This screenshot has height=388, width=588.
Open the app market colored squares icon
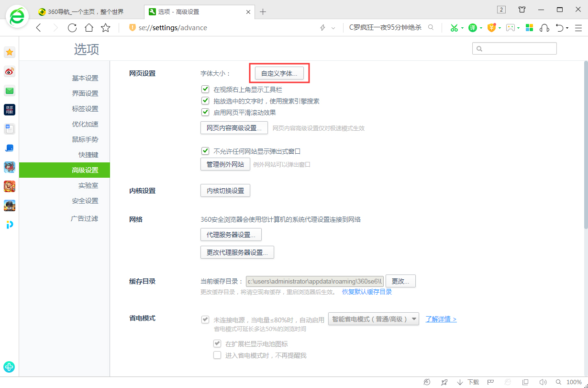[529, 28]
